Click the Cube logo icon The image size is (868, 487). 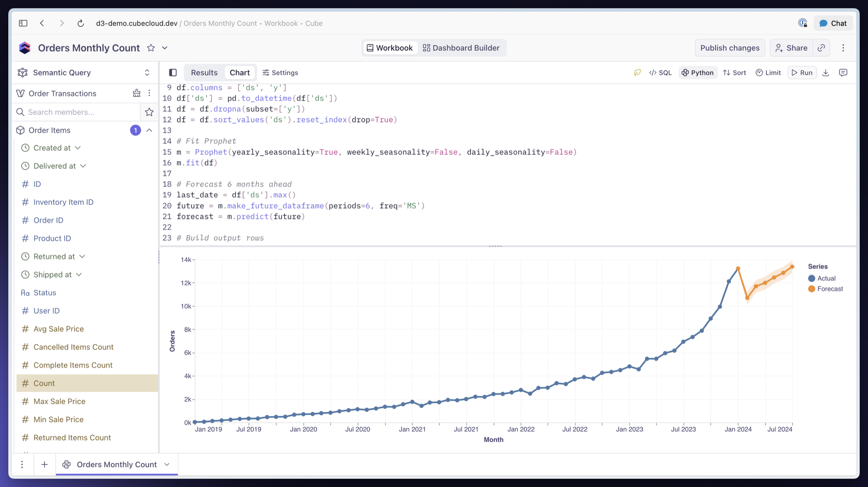[25, 48]
